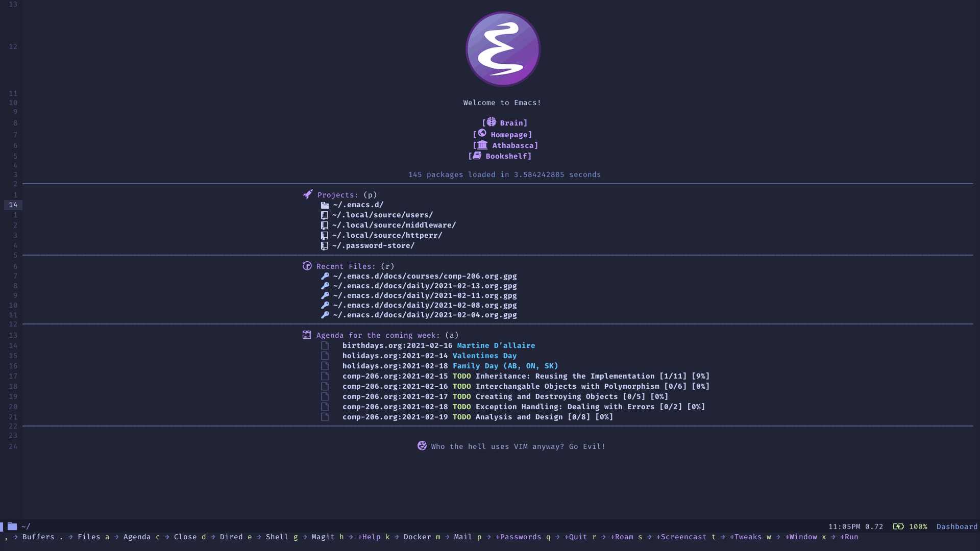Screen dimensions: 980x551
Task: Expand the Recent Files section (r)
Action: pos(347,266)
